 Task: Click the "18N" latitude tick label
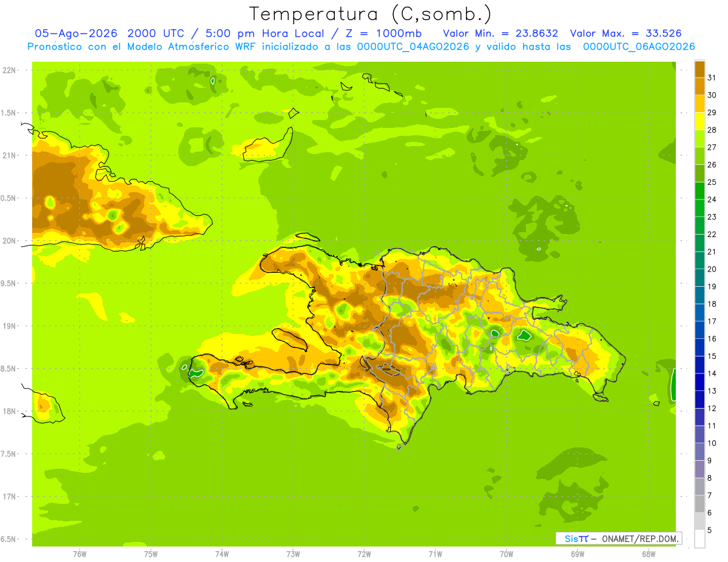[x=10, y=411]
